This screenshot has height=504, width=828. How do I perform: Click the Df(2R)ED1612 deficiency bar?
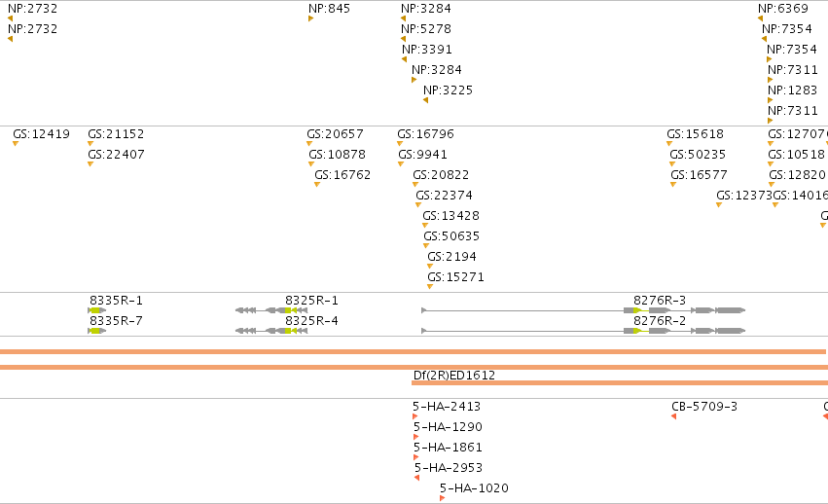click(620, 382)
